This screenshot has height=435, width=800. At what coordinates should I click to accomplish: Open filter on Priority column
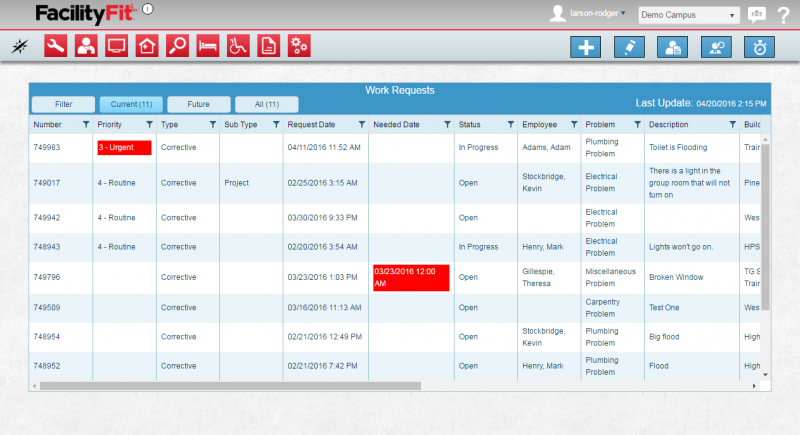149,124
